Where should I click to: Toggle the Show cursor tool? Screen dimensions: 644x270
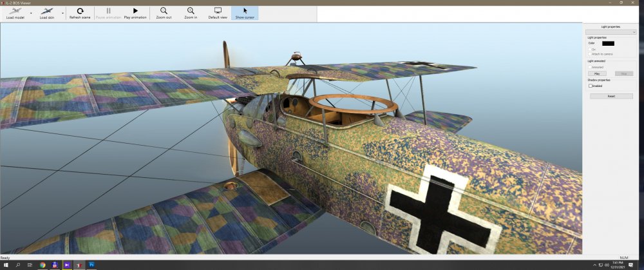pos(245,12)
